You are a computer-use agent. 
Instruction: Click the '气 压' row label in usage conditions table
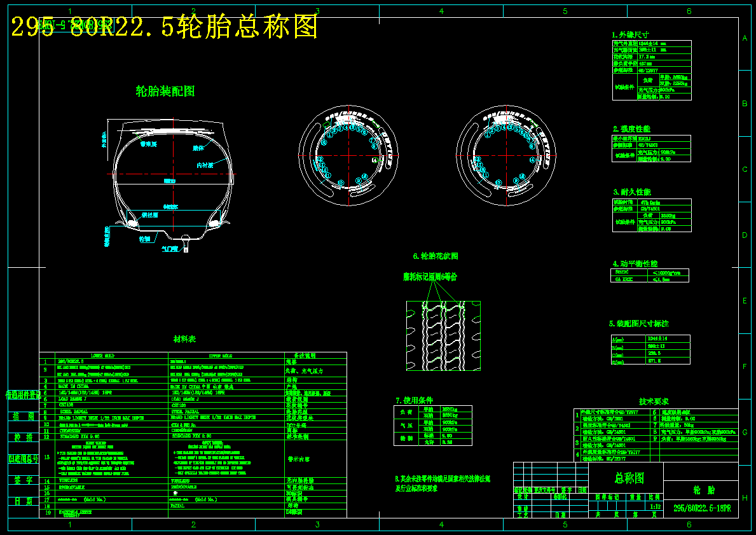pyautogui.click(x=406, y=426)
